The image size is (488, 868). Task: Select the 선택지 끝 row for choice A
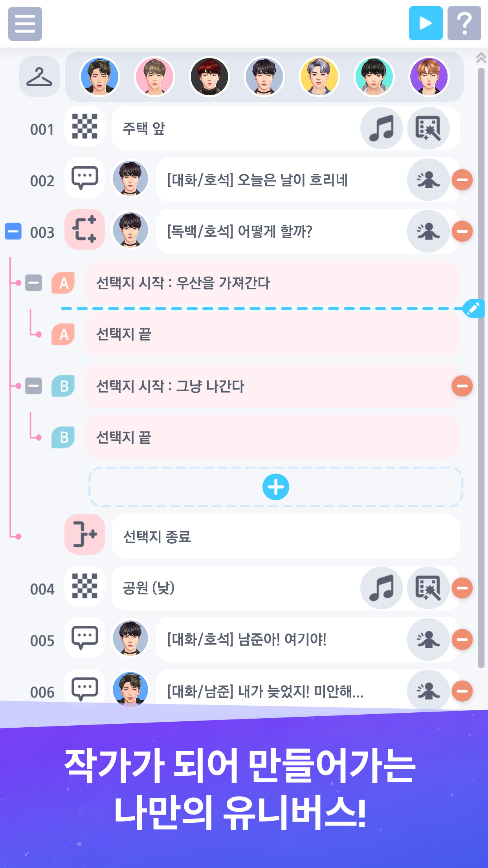point(272,335)
